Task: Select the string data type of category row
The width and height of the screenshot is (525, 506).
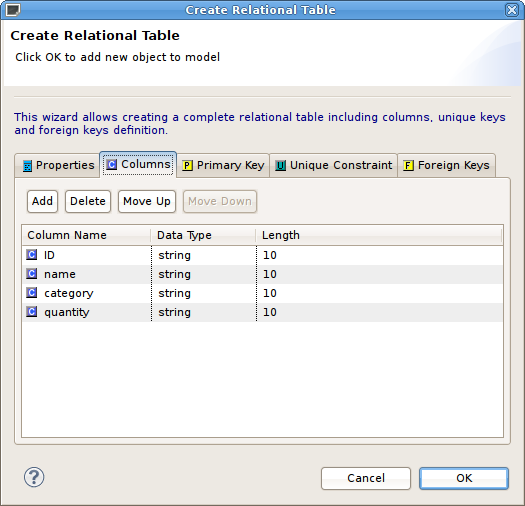Action: click(174, 293)
